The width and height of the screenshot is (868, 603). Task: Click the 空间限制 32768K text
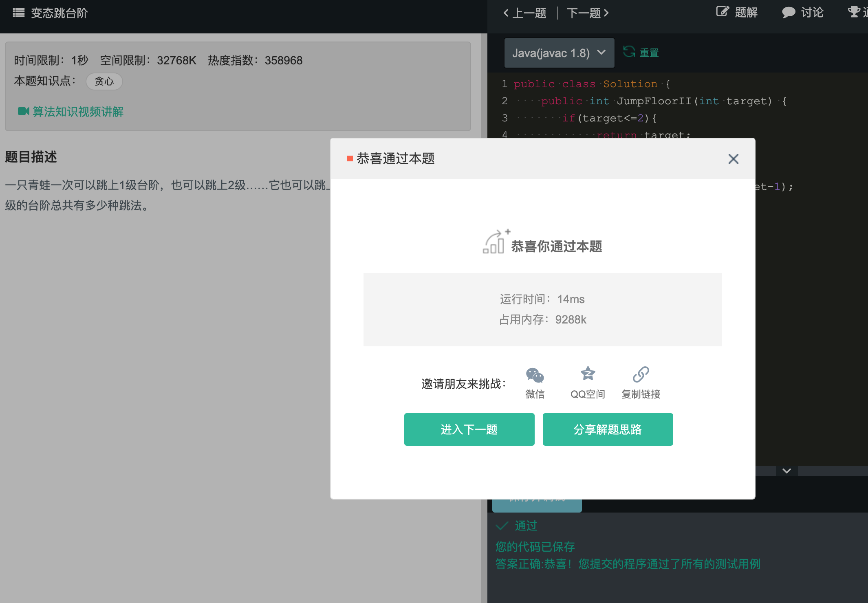pos(148,61)
